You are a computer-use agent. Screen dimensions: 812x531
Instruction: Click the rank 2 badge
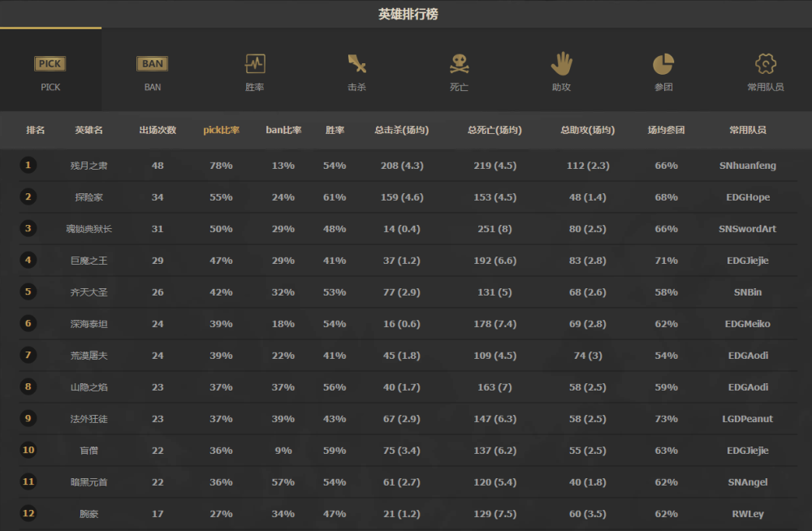(x=28, y=196)
